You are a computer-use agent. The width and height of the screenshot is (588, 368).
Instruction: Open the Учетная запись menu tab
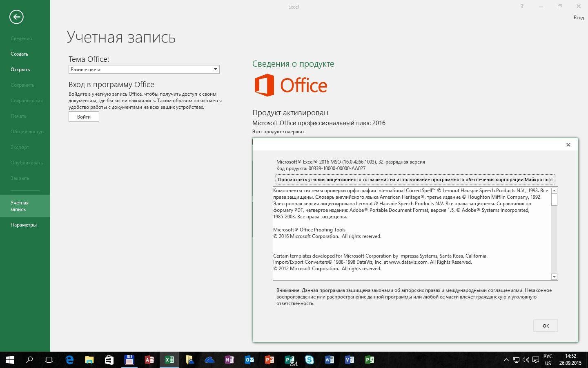(x=25, y=206)
